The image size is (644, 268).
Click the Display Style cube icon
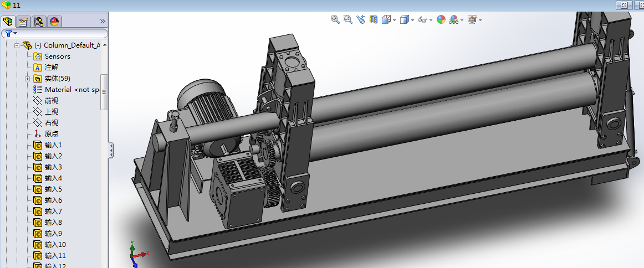point(405,19)
